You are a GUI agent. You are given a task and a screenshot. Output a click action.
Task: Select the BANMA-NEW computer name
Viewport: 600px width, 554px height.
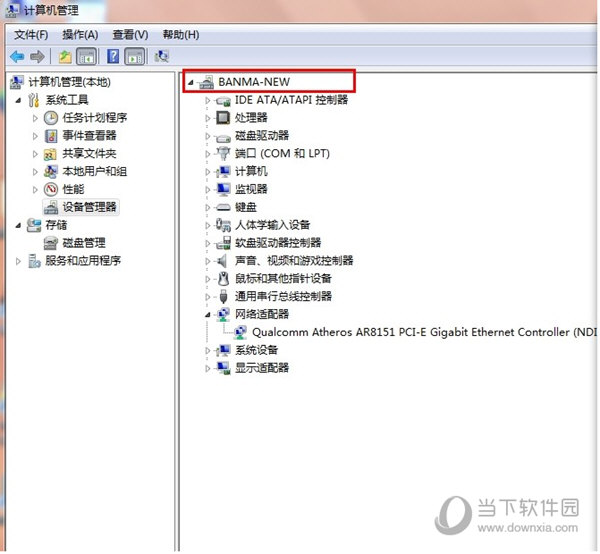(254, 82)
